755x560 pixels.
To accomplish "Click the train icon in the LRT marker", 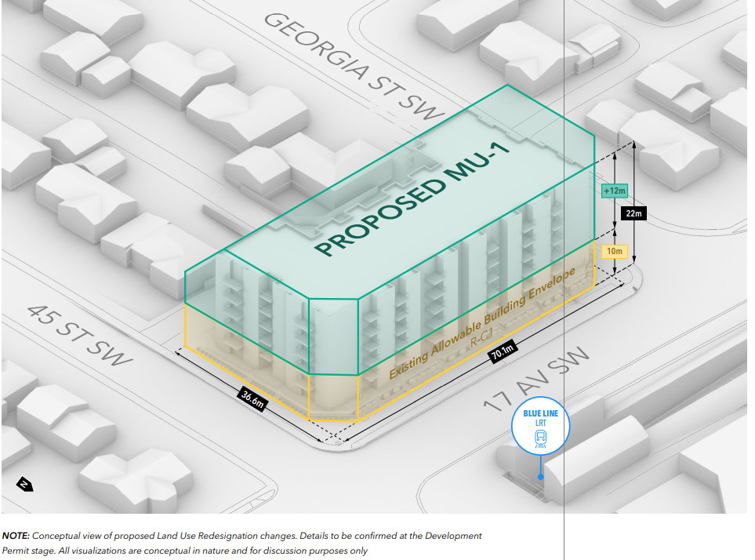I will [x=539, y=440].
